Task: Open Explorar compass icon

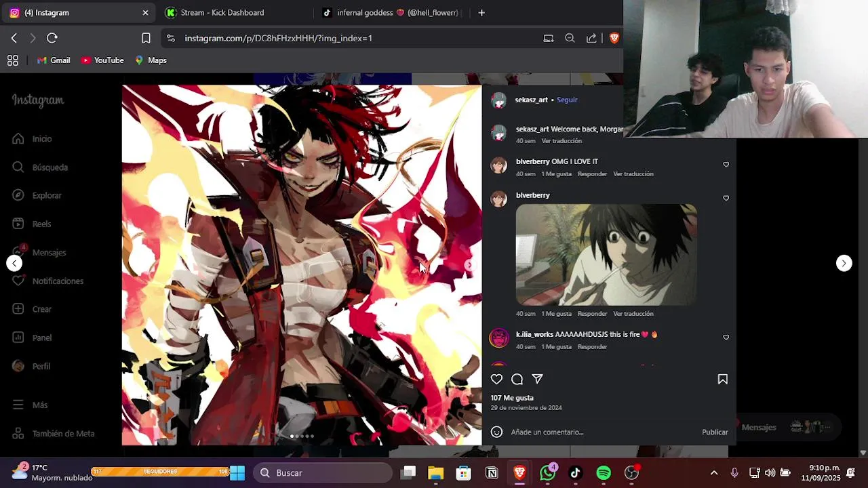Action: (x=18, y=195)
